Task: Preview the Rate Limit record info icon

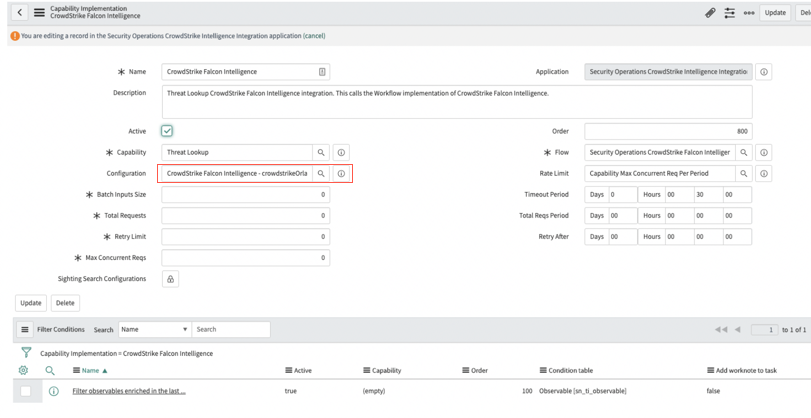Action: coord(763,173)
